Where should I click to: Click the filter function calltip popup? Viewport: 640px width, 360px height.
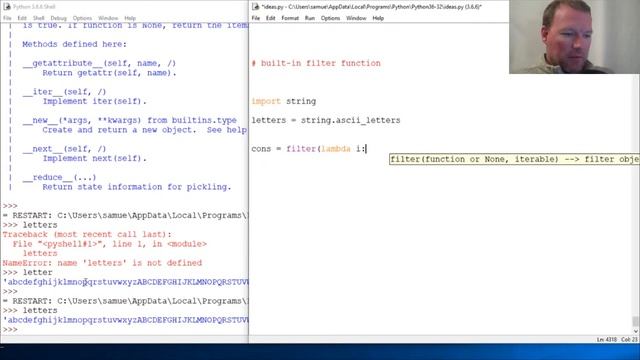(x=514, y=159)
